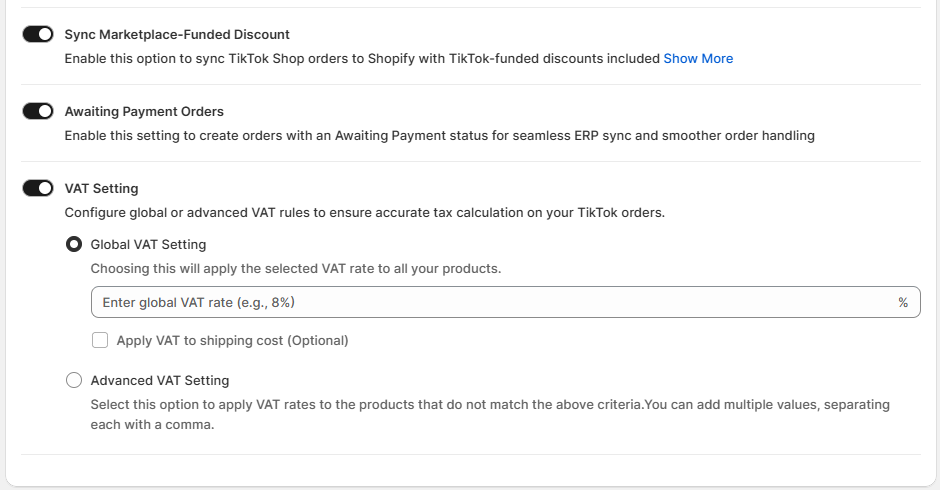The height and width of the screenshot is (490, 940).
Task: Click the Sync Marketplace-Funded Discount heading text
Action: pos(177,34)
